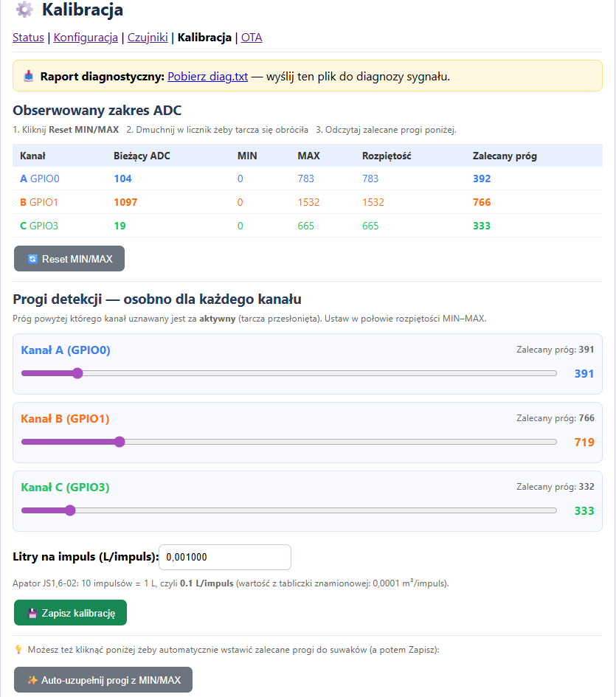The height and width of the screenshot is (697, 616).
Task: Click the gear icon beside Kalibracja heading
Action: point(24,10)
